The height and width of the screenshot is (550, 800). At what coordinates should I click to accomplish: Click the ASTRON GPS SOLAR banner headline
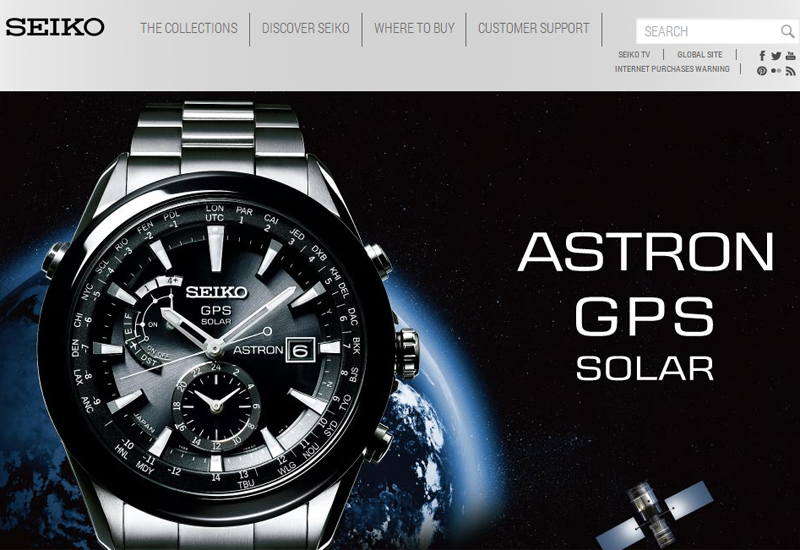tap(646, 306)
